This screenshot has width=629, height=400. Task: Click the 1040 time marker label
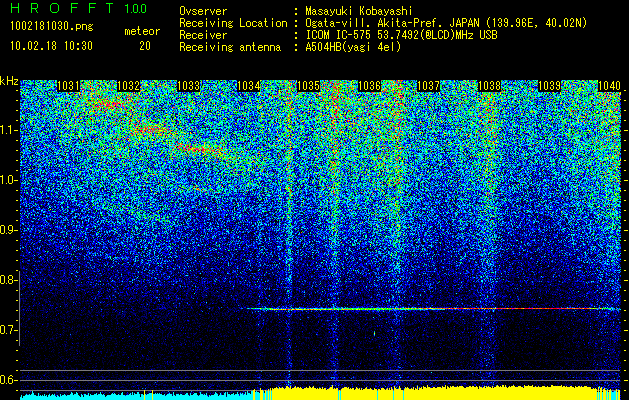[x=609, y=86]
